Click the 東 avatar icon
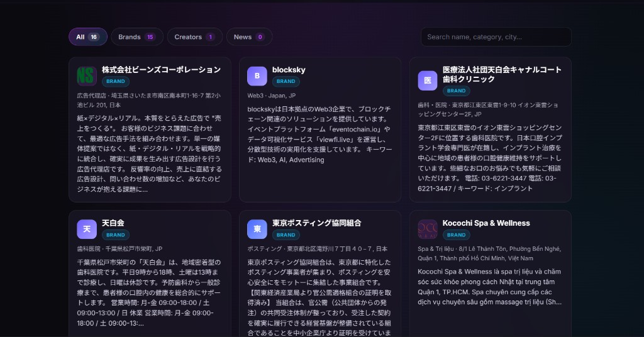The width and height of the screenshot is (644, 337). point(257,229)
